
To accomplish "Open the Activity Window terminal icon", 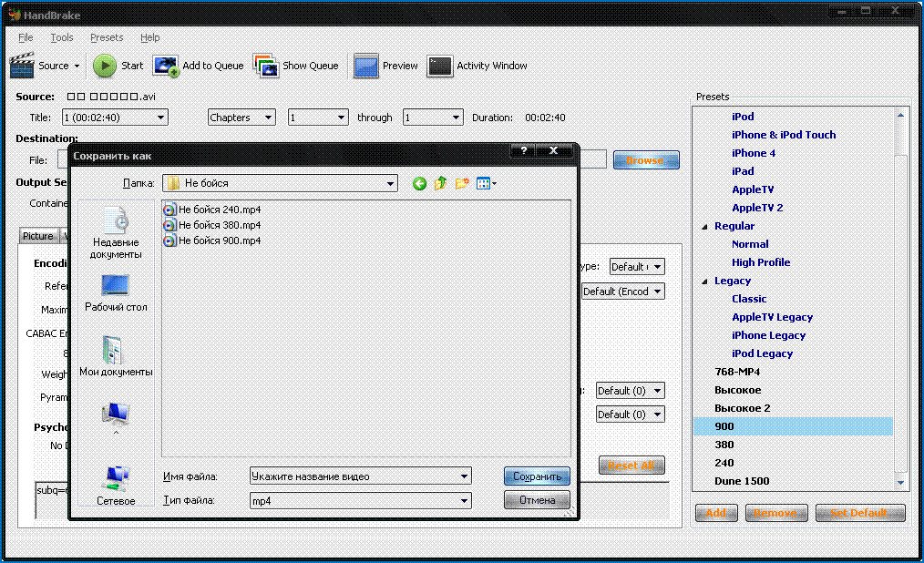I will coord(439,66).
